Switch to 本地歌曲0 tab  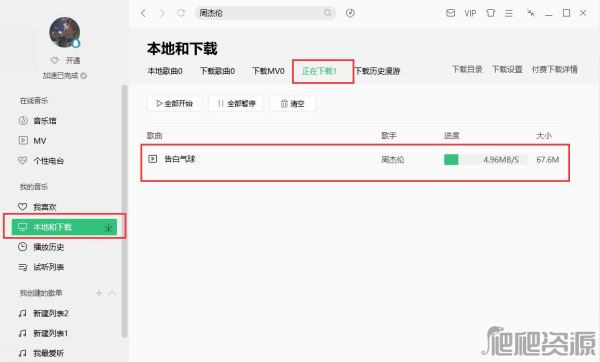coord(165,71)
